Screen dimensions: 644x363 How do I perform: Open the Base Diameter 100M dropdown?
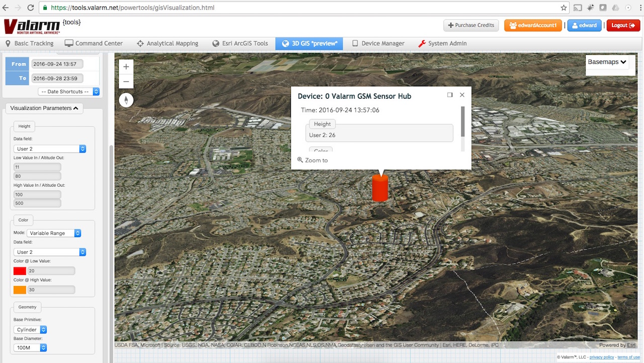[x=30, y=347]
